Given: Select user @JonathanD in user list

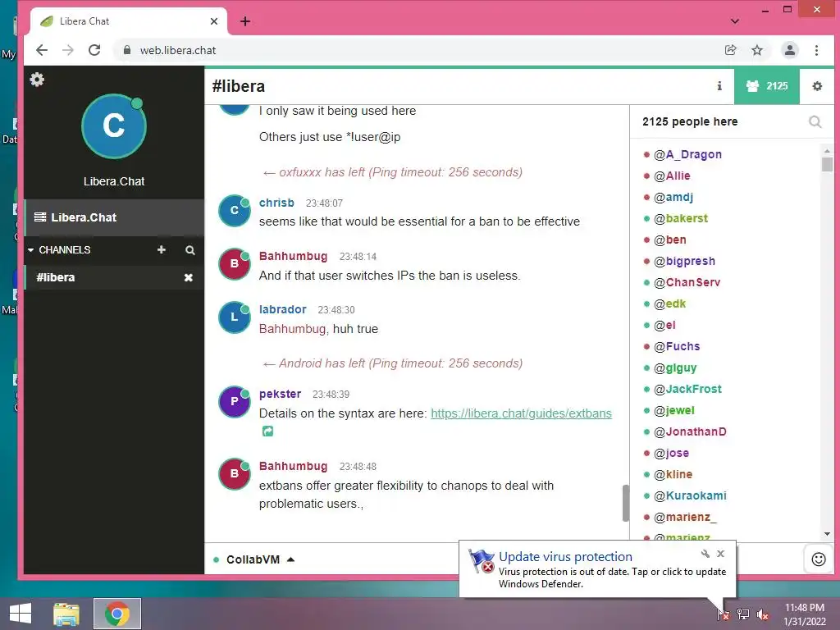Looking at the screenshot, I should click(690, 431).
